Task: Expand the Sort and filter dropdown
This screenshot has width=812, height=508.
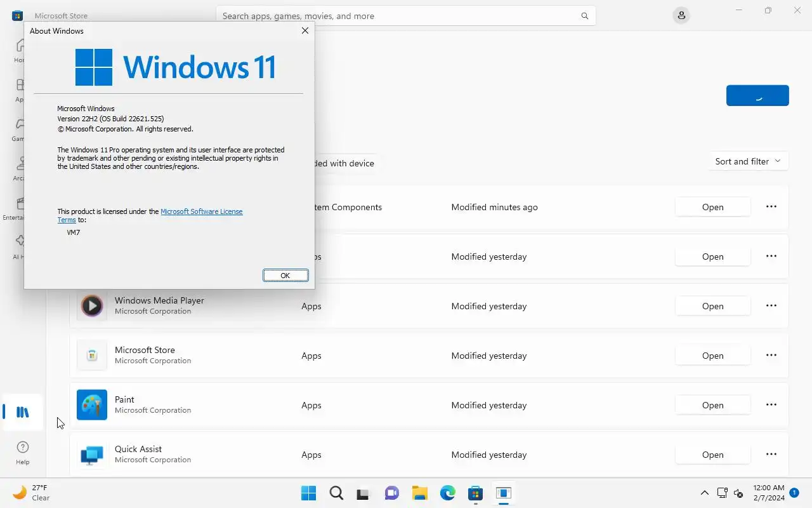Action: coord(748,161)
